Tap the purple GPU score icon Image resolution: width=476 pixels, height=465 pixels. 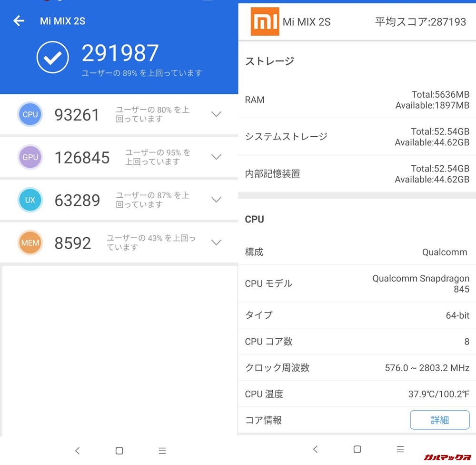30,157
